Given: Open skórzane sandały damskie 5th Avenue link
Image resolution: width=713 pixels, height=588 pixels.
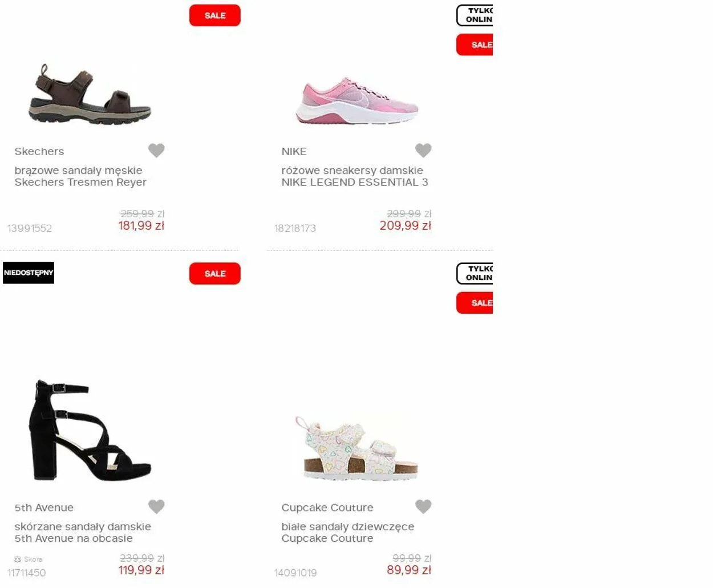Looking at the screenshot, I should coord(83,532).
